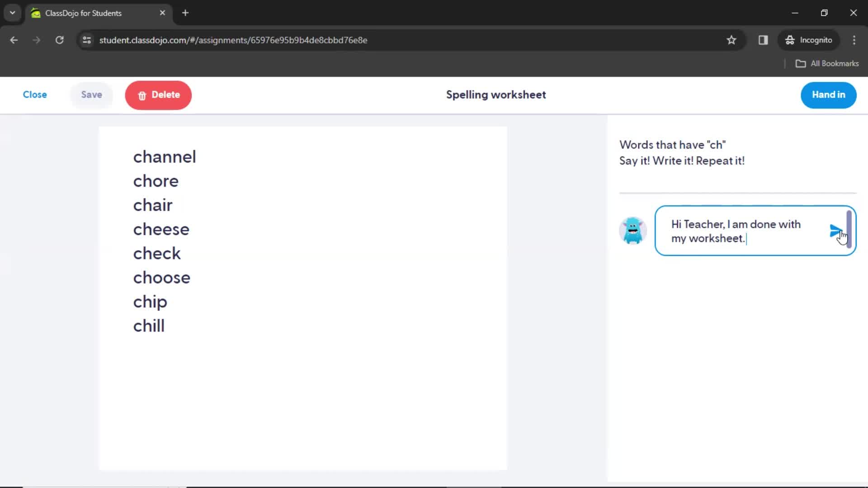Click the bookmark/star icon in address bar

pos(731,40)
